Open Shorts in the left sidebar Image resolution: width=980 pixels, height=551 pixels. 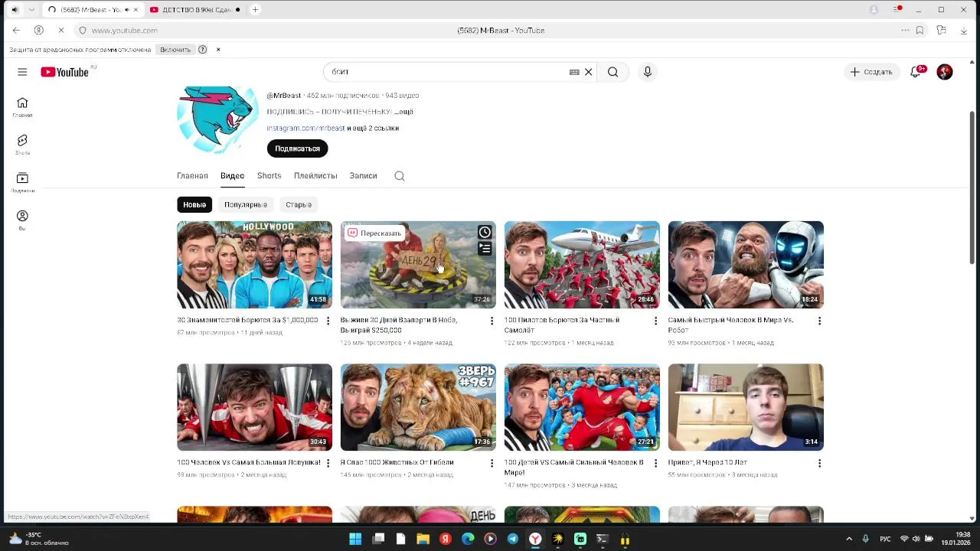(x=22, y=145)
